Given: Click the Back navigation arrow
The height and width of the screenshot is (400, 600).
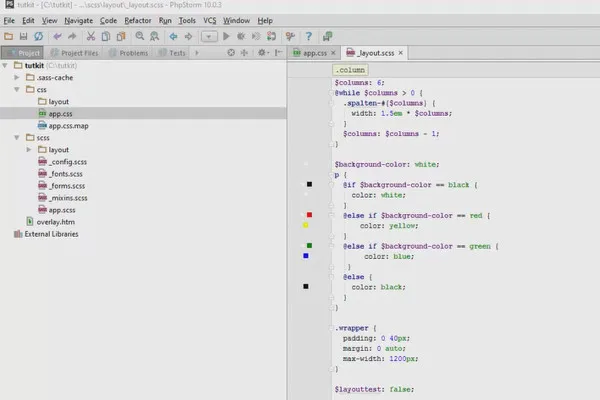Looking at the screenshot, I should click(173, 36).
